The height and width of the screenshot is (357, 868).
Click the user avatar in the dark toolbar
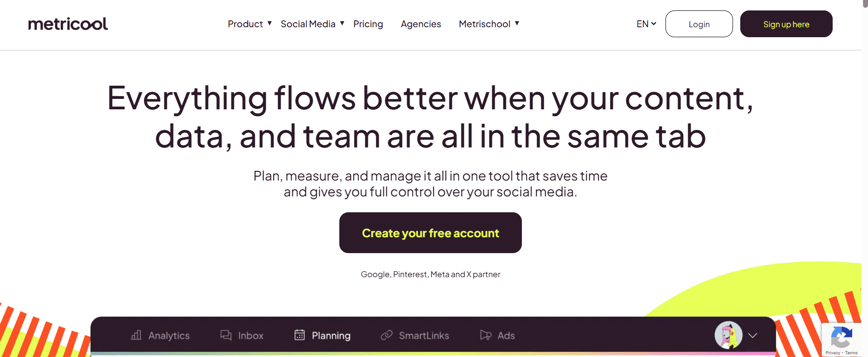click(x=728, y=335)
